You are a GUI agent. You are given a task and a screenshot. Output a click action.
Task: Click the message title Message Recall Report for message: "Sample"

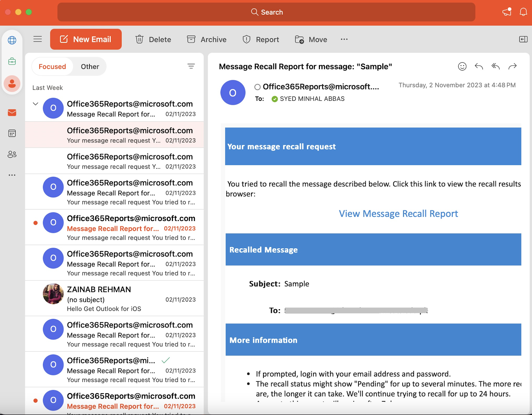tap(306, 67)
